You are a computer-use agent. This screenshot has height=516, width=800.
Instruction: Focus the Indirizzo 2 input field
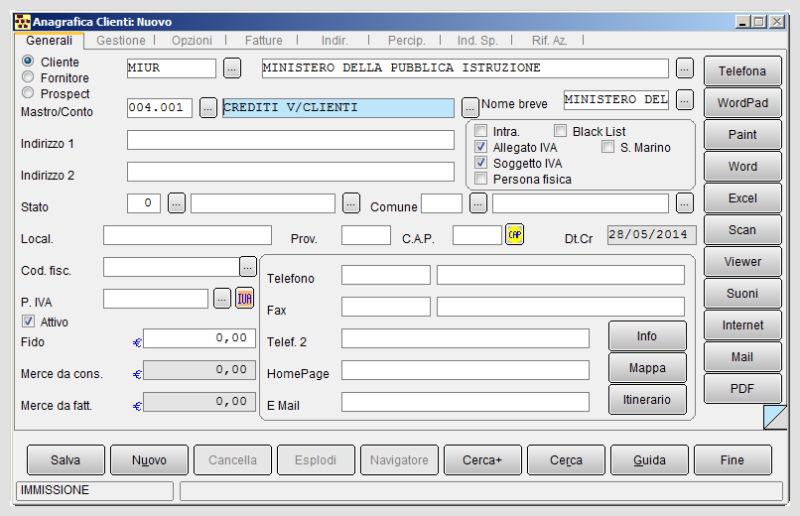point(290,171)
